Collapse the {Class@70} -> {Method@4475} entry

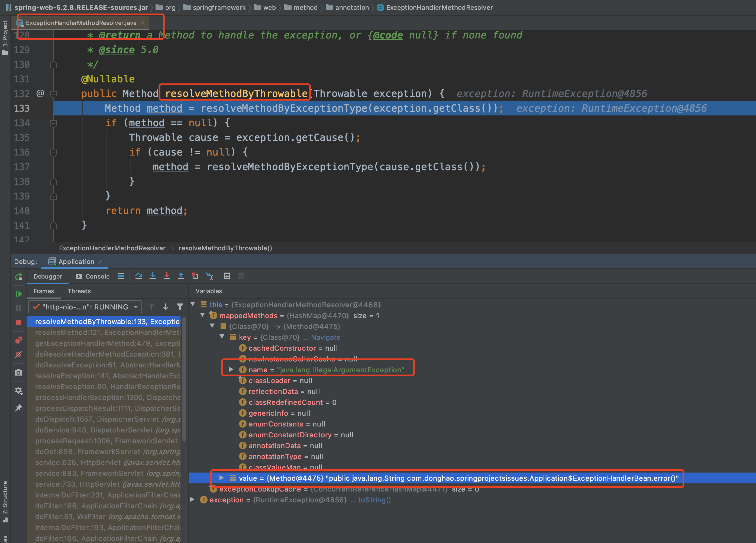(x=212, y=326)
